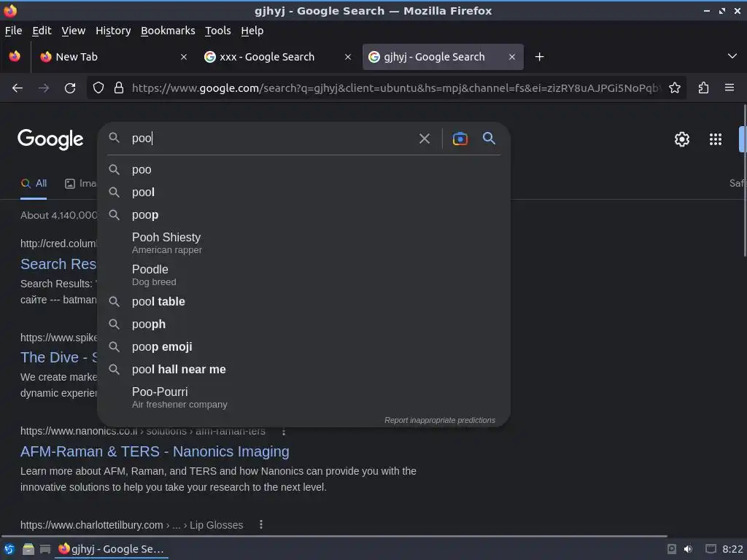Close the xxx Google Search tab

click(348, 57)
